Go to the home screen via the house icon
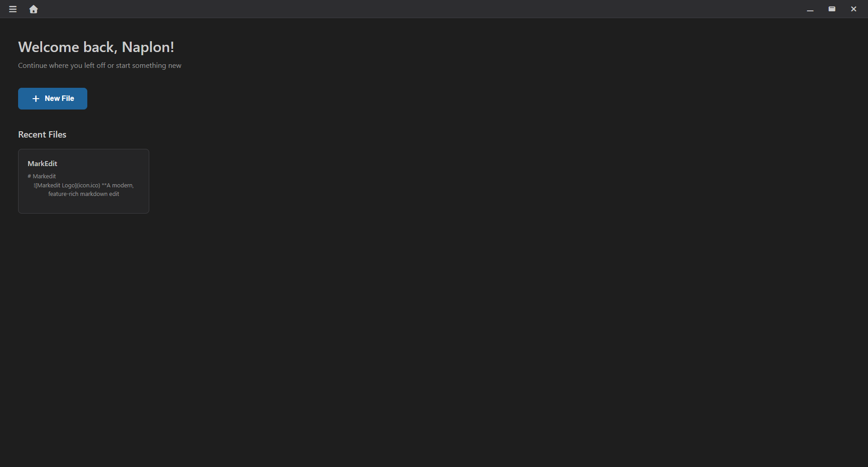Viewport: 868px width, 467px height. coord(33,9)
